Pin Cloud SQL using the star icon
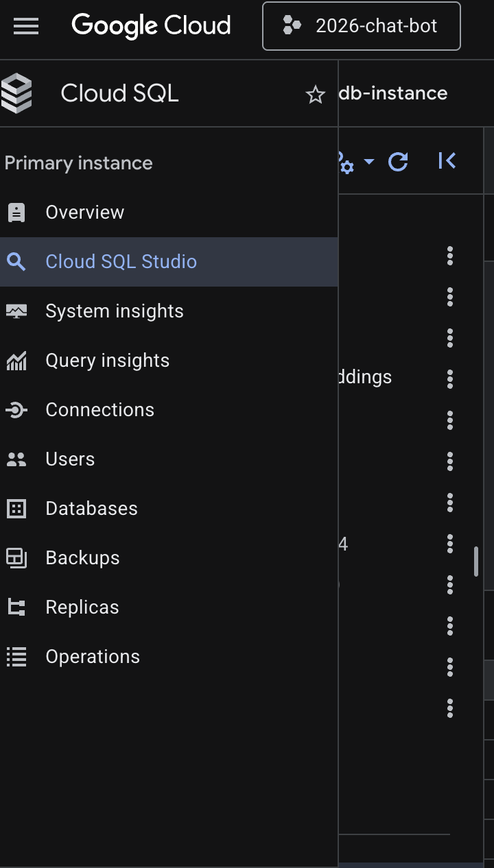 click(x=315, y=95)
